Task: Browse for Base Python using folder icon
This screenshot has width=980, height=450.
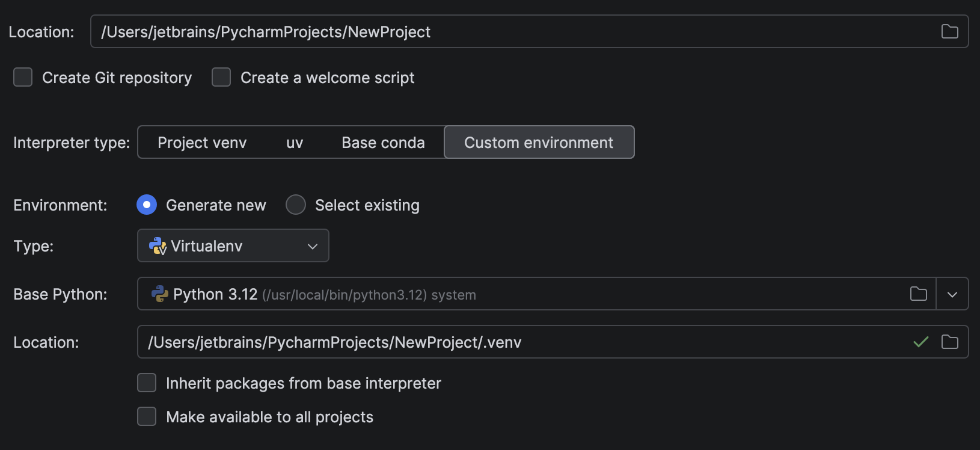Action: 918,294
